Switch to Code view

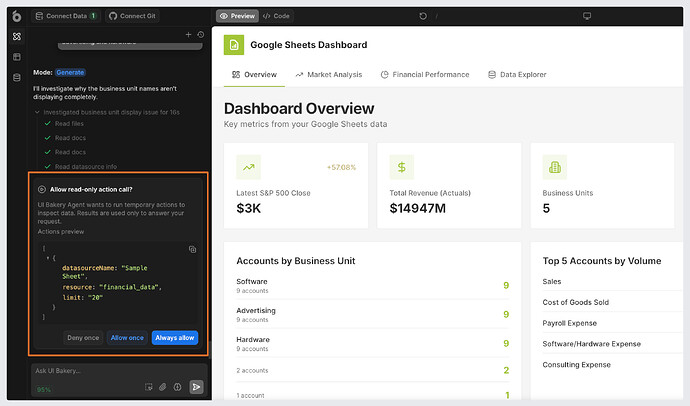[277, 16]
